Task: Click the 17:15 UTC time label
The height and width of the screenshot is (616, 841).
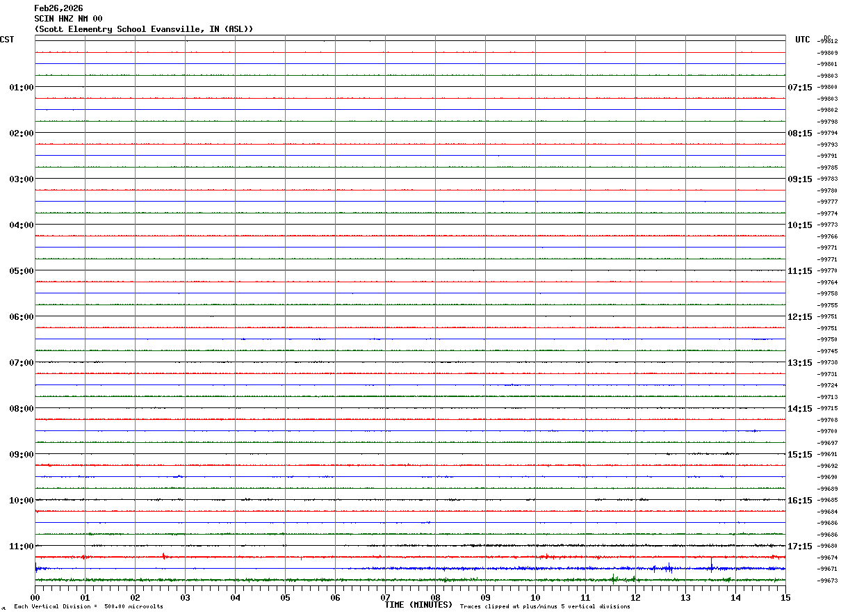Action: pos(799,546)
